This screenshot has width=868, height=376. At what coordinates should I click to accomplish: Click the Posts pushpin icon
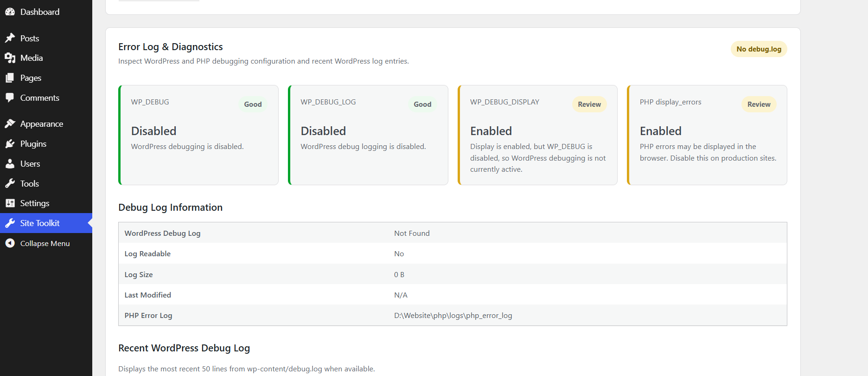click(x=10, y=38)
